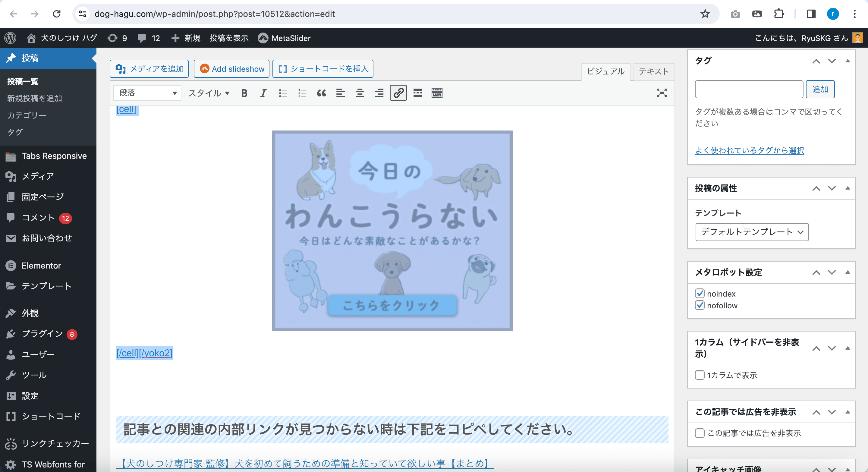Toggle the toolbar kitchen sink
The height and width of the screenshot is (472, 868).
[x=437, y=93]
